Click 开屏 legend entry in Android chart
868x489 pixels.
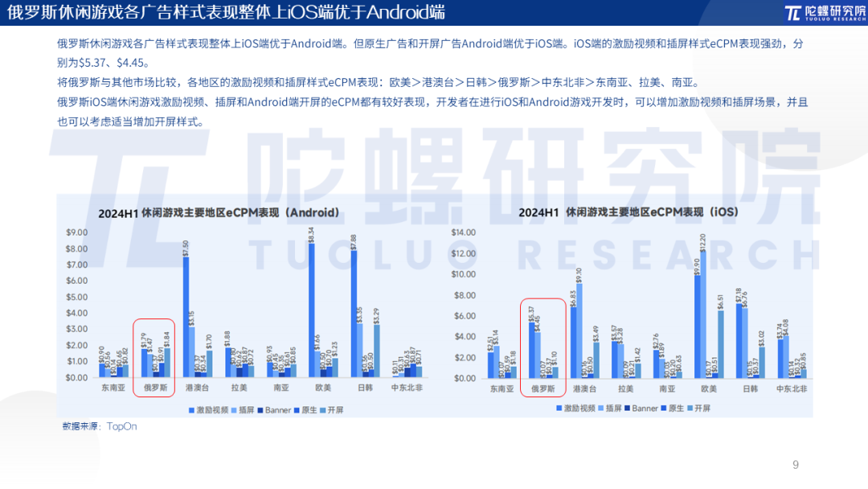332,410
